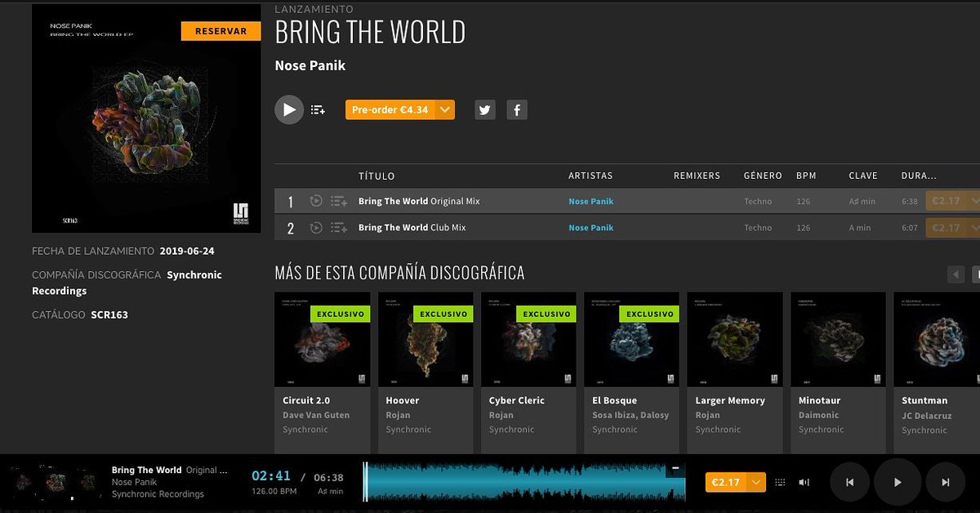Open Hoover title link
This screenshot has height=513, width=980.
click(x=403, y=400)
